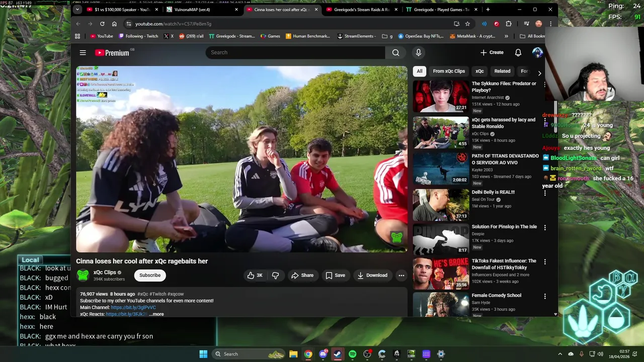Open Settings gear in the taskbar
The width and height of the screenshot is (644, 362).
tap(441, 354)
